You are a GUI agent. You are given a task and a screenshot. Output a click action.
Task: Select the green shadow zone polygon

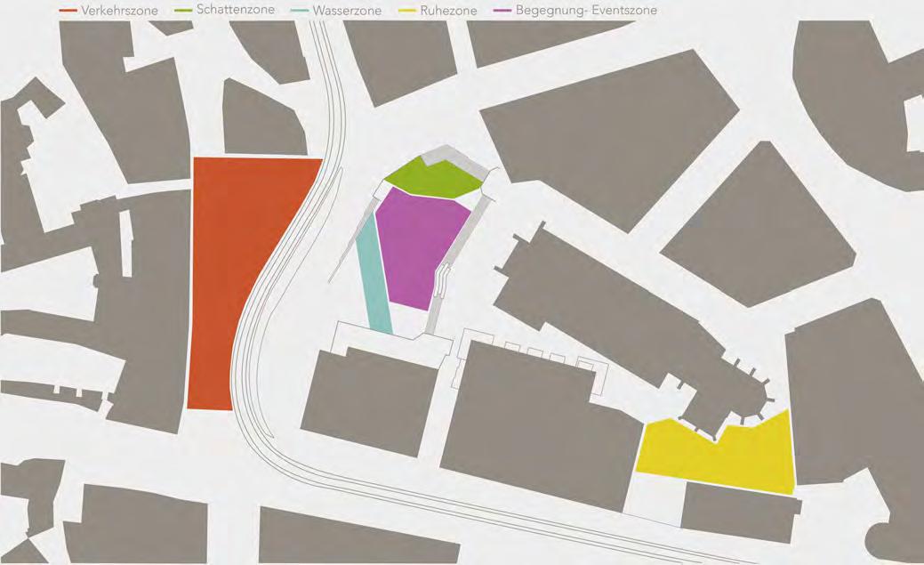tap(433, 179)
